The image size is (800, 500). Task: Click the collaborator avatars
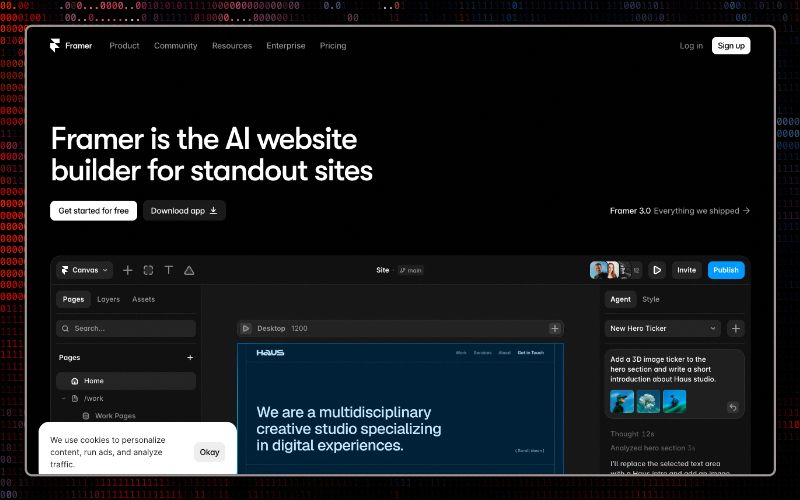point(615,270)
